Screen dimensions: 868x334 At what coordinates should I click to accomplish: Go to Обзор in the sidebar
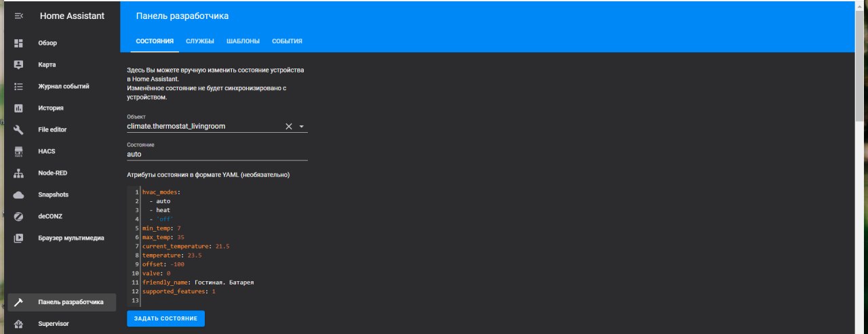[x=62, y=43]
